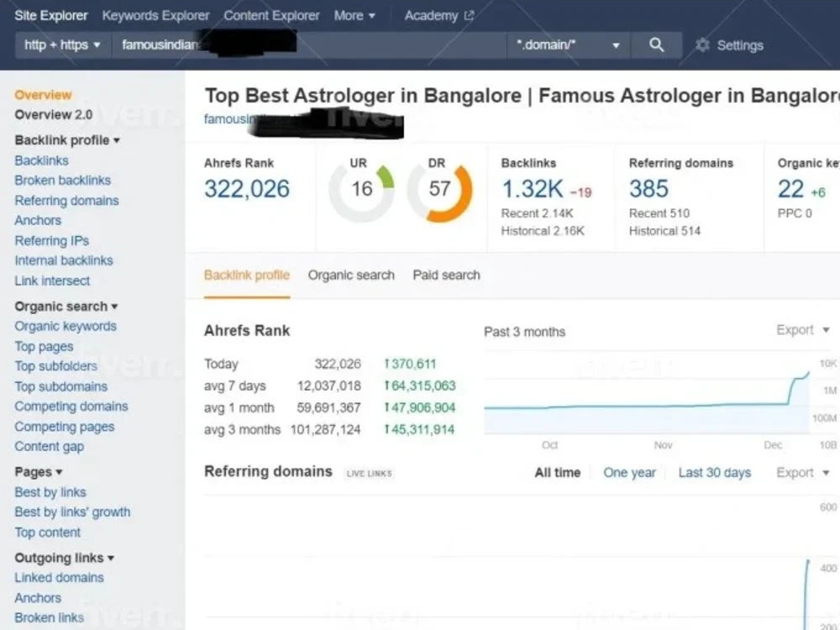This screenshot has width=840, height=630.
Task: Open Link intersect in the sidebar
Action: pos(52,281)
